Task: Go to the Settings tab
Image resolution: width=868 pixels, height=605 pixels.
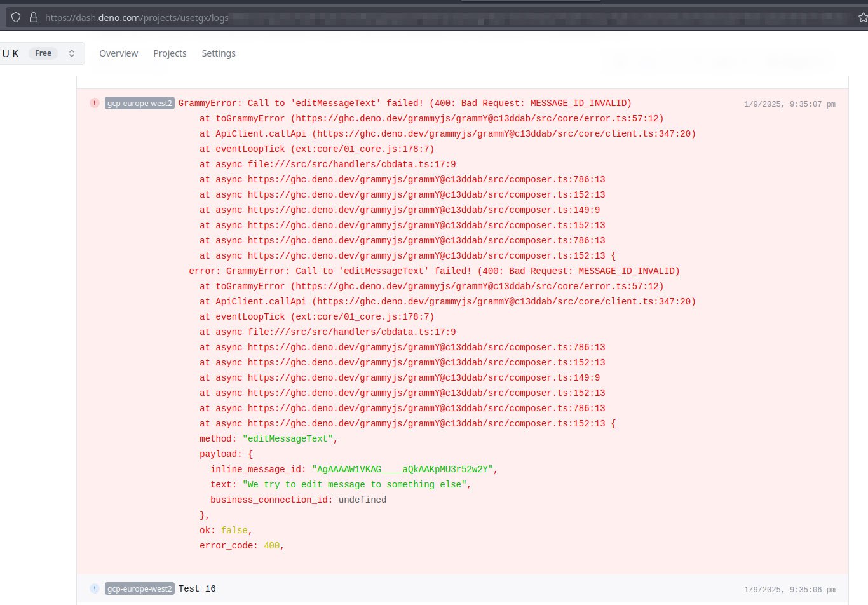Action: pyautogui.click(x=219, y=53)
